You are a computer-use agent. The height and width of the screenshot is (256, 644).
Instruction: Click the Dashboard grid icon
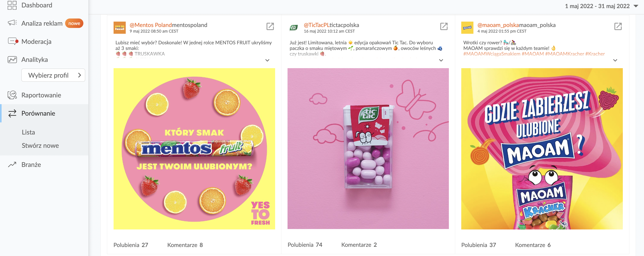click(x=12, y=5)
